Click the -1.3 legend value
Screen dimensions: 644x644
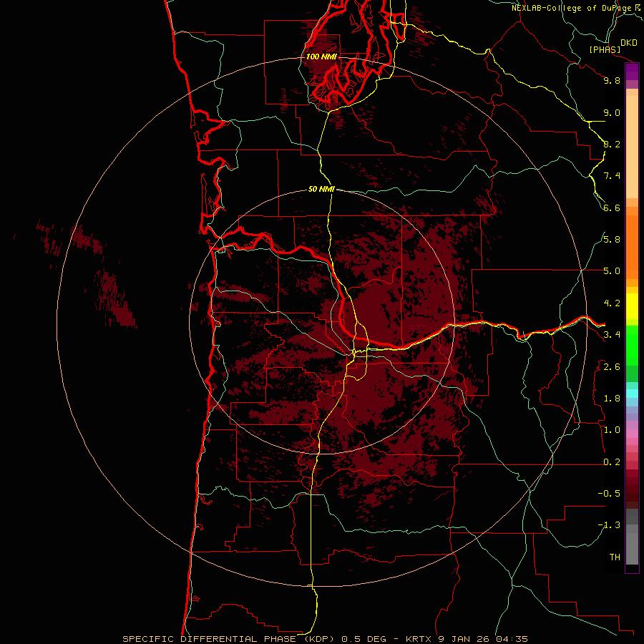609,526
